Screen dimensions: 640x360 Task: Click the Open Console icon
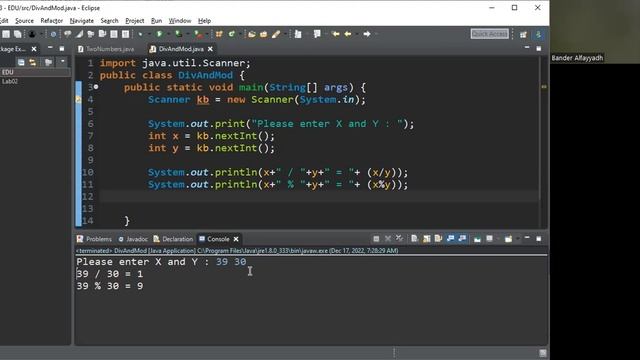coord(508,239)
